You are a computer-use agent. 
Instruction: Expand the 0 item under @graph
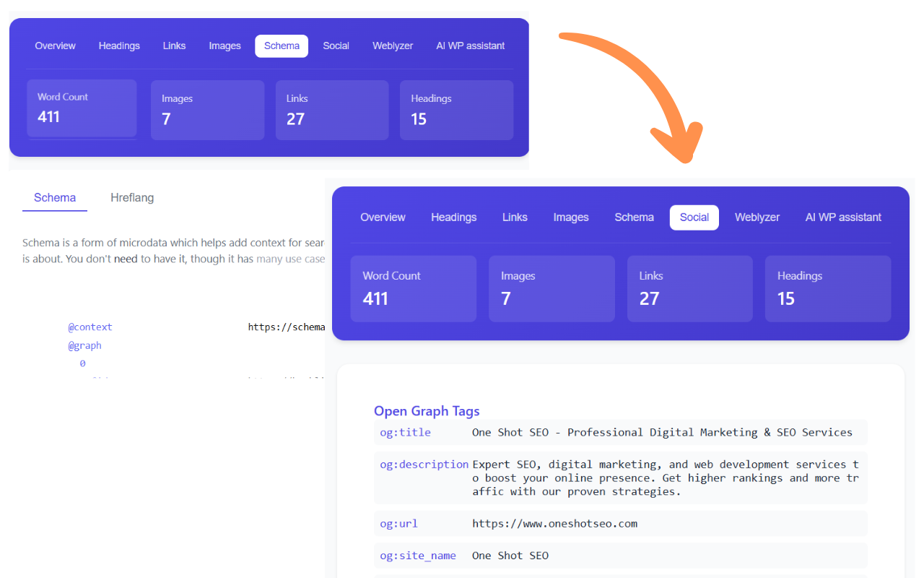[x=82, y=363]
